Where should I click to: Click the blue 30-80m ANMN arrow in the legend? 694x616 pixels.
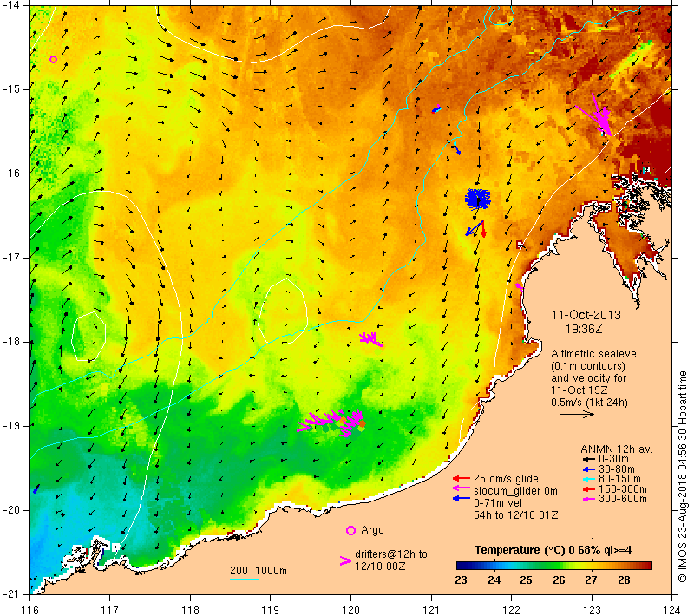click(589, 469)
